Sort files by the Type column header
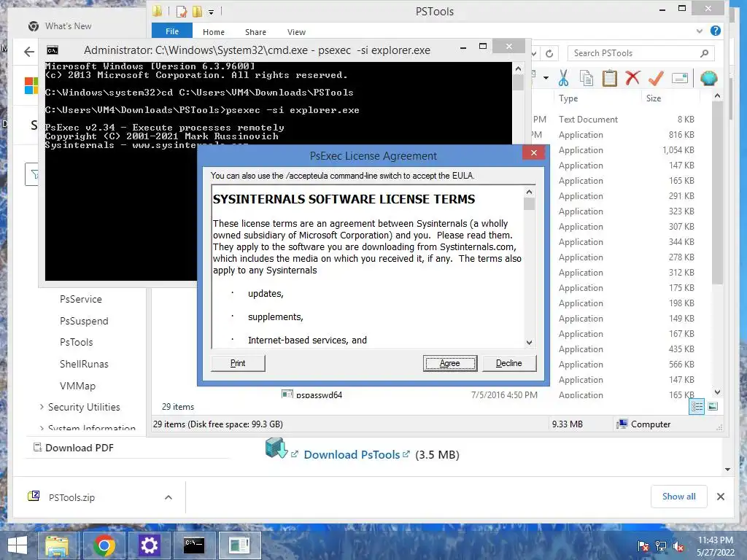Image resolution: width=747 pixels, height=560 pixels. (x=568, y=98)
